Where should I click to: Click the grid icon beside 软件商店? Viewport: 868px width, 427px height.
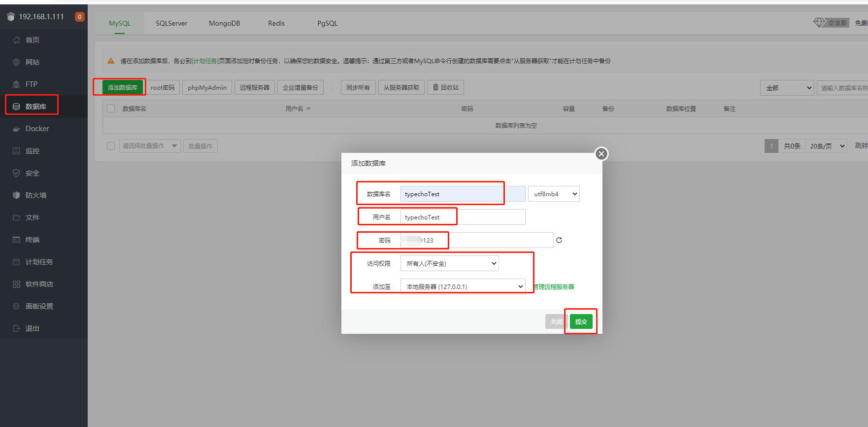click(16, 284)
